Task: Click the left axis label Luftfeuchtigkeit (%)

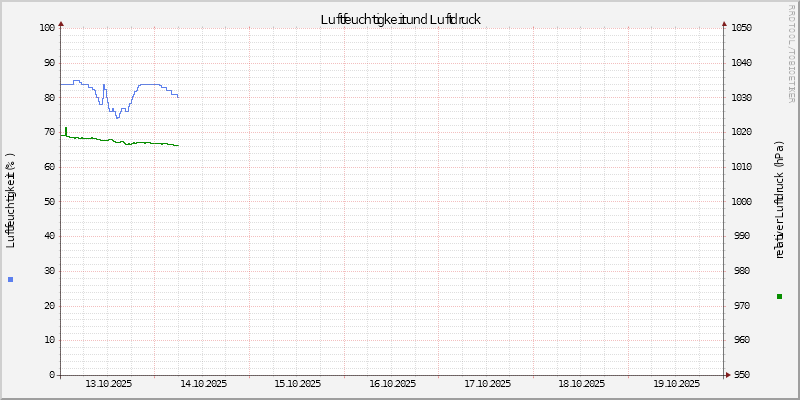Action: (x=11, y=200)
